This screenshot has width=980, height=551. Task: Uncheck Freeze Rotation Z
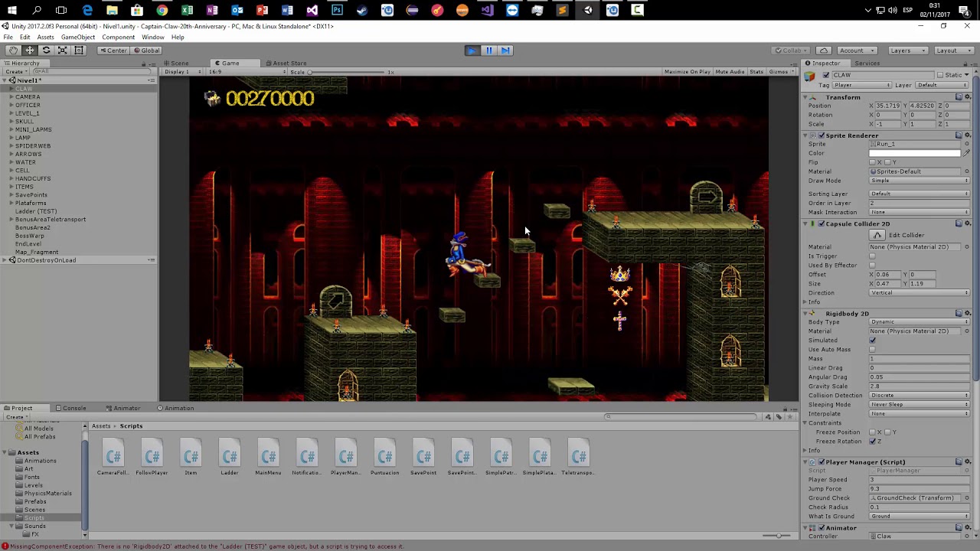click(873, 442)
